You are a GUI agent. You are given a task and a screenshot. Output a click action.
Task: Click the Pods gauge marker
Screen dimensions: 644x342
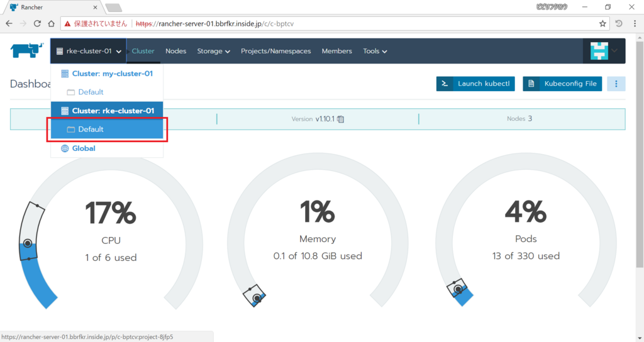[x=458, y=289]
